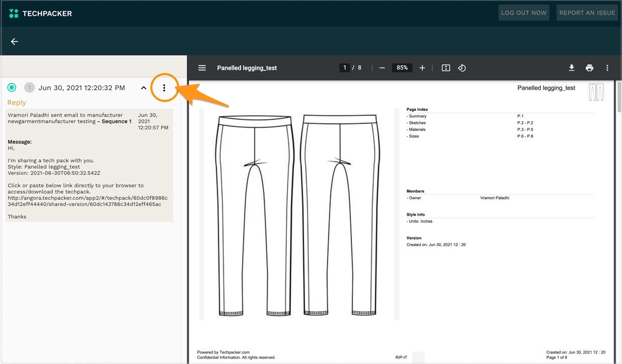Viewport: 622px width, 364px height.
Task: Zoom out the PDF with minus
Action: pyautogui.click(x=382, y=68)
